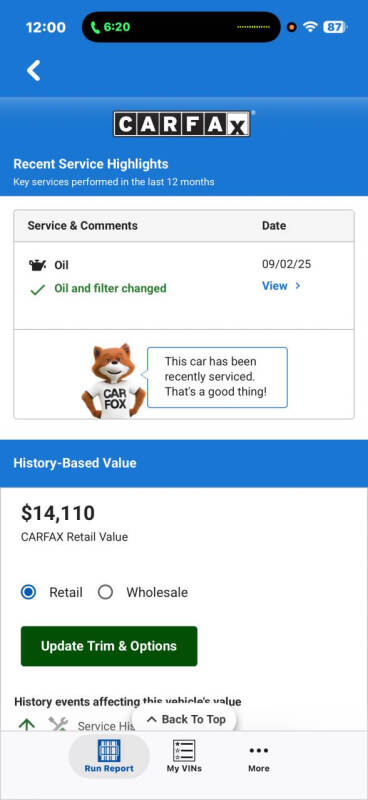Tap the green checkmark beside Oil and filter changed
Screen dimensions: 368x800
[37, 289]
